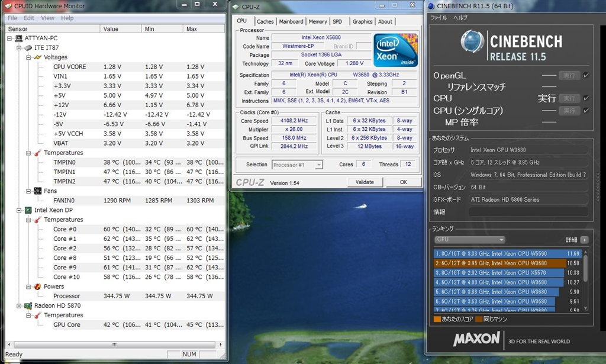Screen dimensions: 606x364
Task: Open the ヘルプ menu in CINEBENCH
Action: point(460,18)
